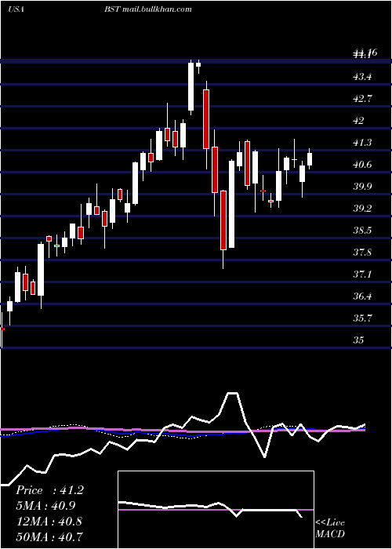Viewport: 392px width, 549px height.
Task: Click the peak of the white indicator line
Action: (232, 393)
